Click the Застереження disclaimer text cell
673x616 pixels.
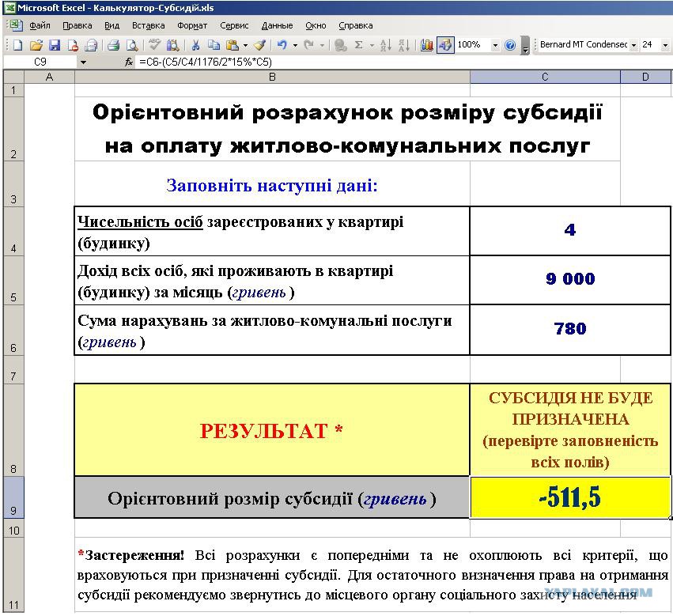(x=372, y=574)
